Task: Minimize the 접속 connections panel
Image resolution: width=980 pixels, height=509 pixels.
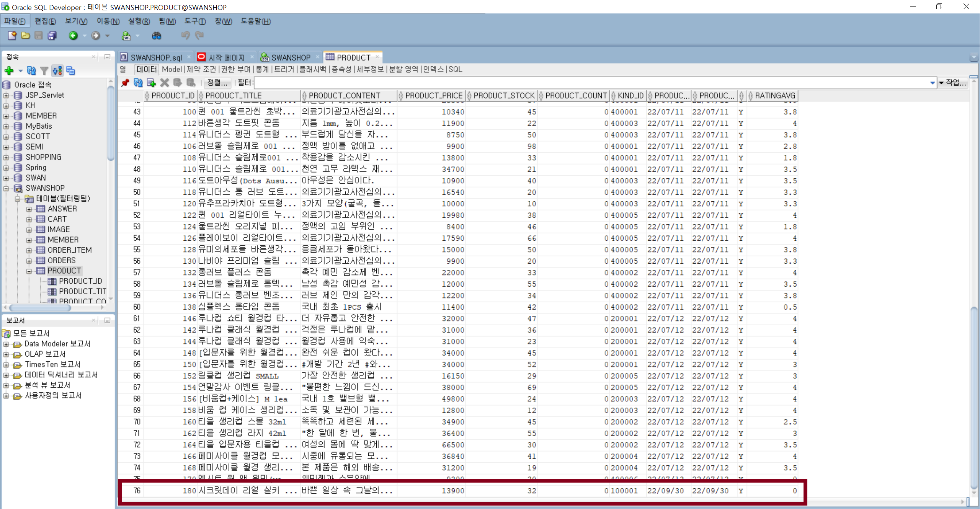Action: [x=107, y=57]
